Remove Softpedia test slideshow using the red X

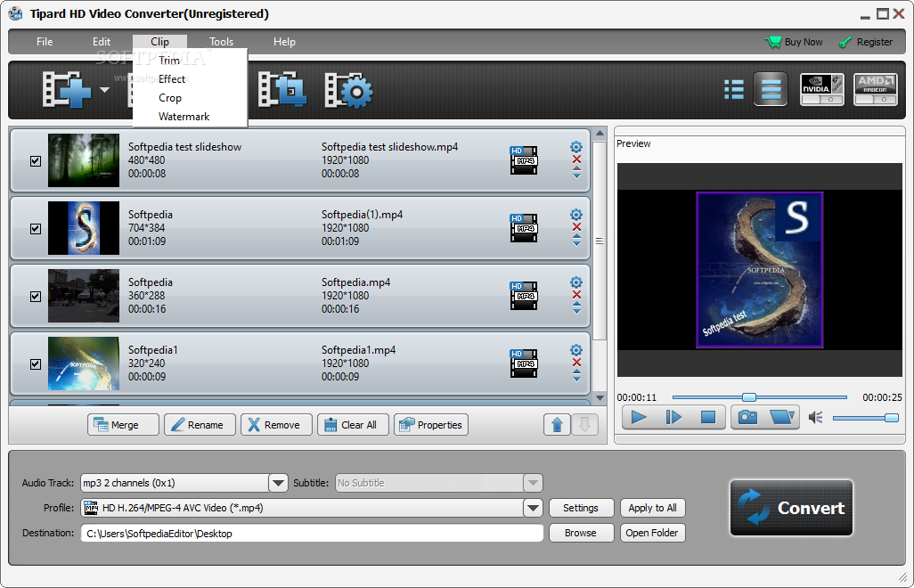click(x=576, y=159)
